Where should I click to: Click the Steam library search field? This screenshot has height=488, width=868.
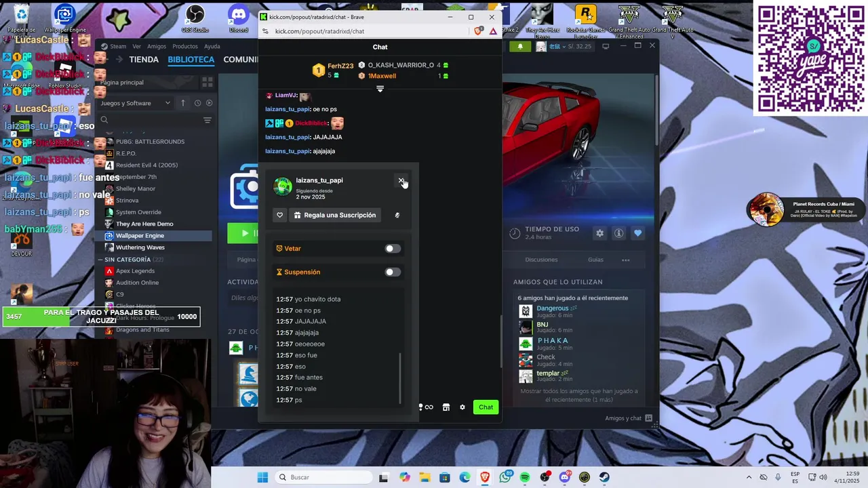[x=155, y=120]
